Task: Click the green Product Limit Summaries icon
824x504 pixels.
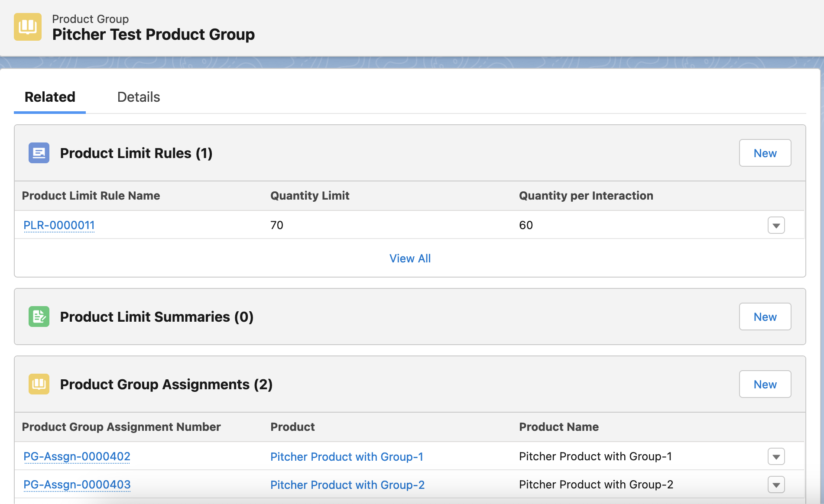Action: coord(39,317)
